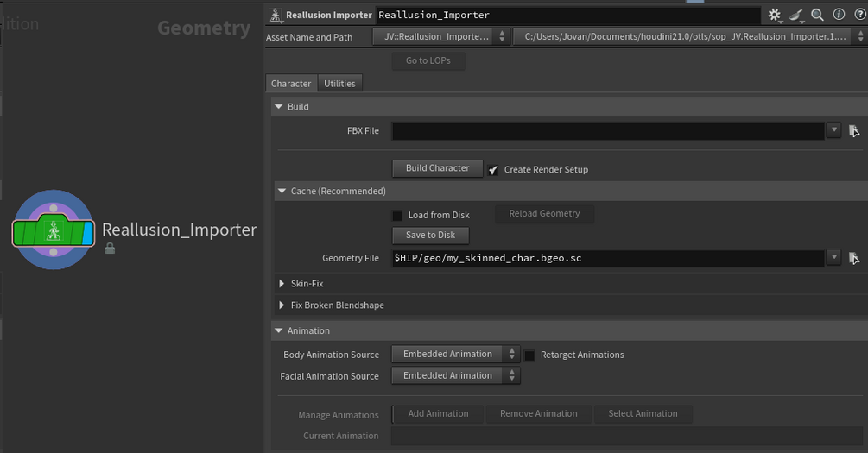Screen dimensions: 868x453
Task: Click the Facial Animation Source label
Action: point(329,376)
